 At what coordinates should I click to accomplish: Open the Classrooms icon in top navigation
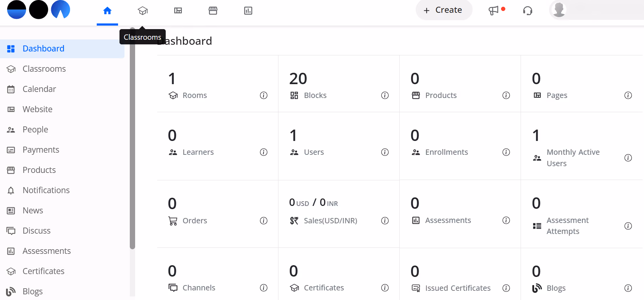pyautogui.click(x=143, y=11)
